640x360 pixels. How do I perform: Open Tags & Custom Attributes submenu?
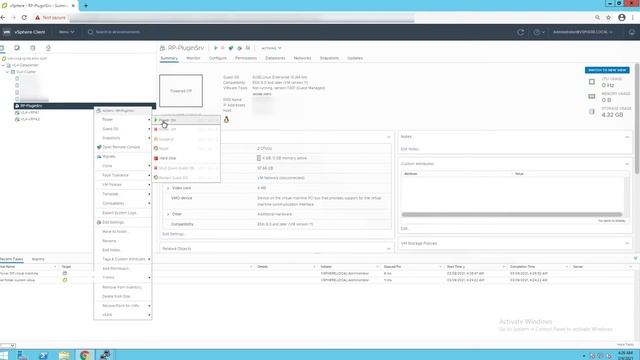[x=123, y=259]
